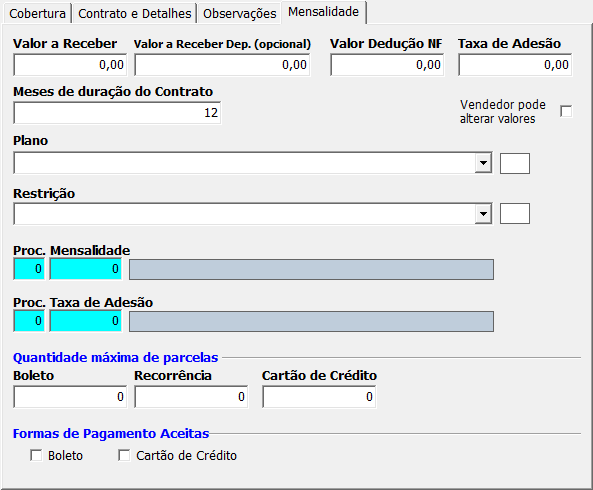Check the Cartão de Crédito payment option
Screen dimensions: 593x490
(x=124, y=455)
